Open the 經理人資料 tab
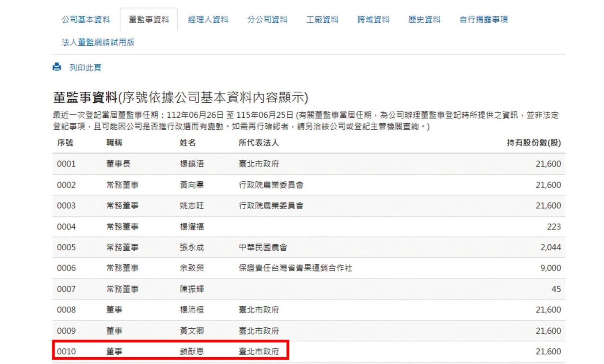604x364 pixels. (x=208, y=19)
